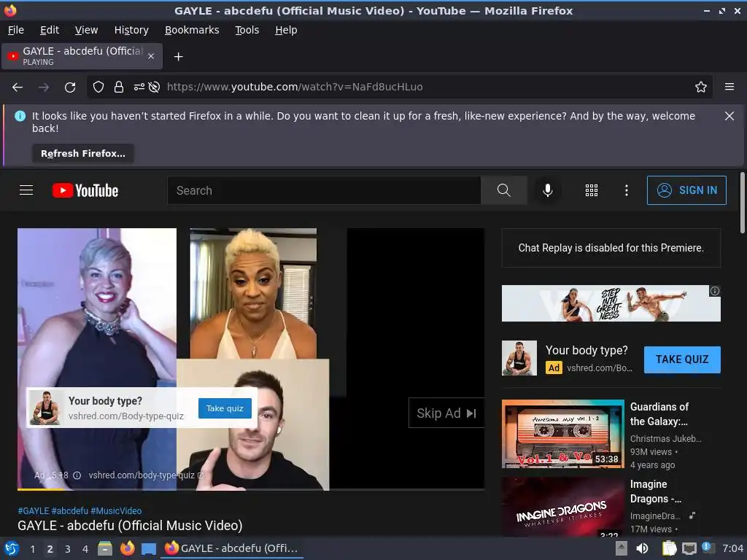Click the GAYLE - abcdefu taskbar window button
The image size is (747, 560).
[233, 548]
